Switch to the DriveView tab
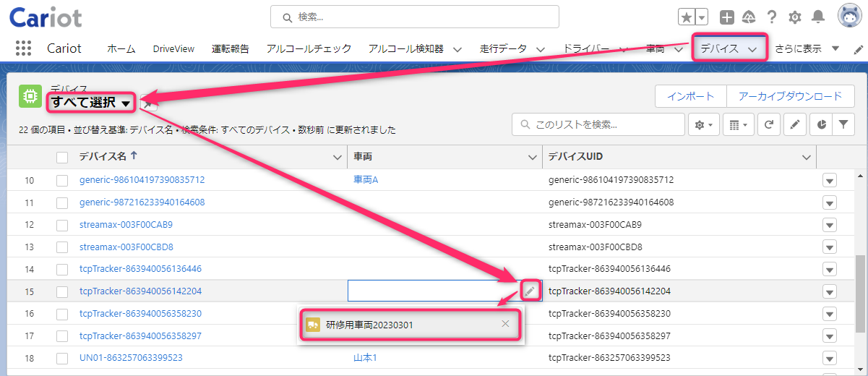 point(173,48)
